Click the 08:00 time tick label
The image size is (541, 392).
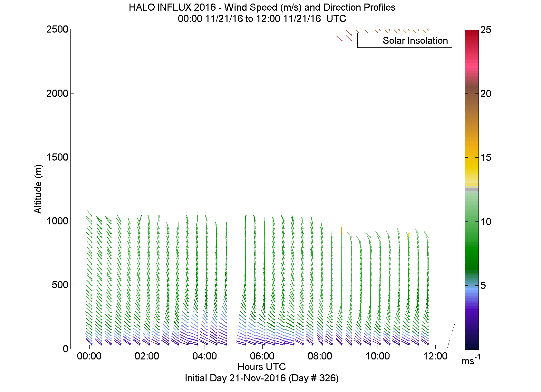click(x=320, y=357)
